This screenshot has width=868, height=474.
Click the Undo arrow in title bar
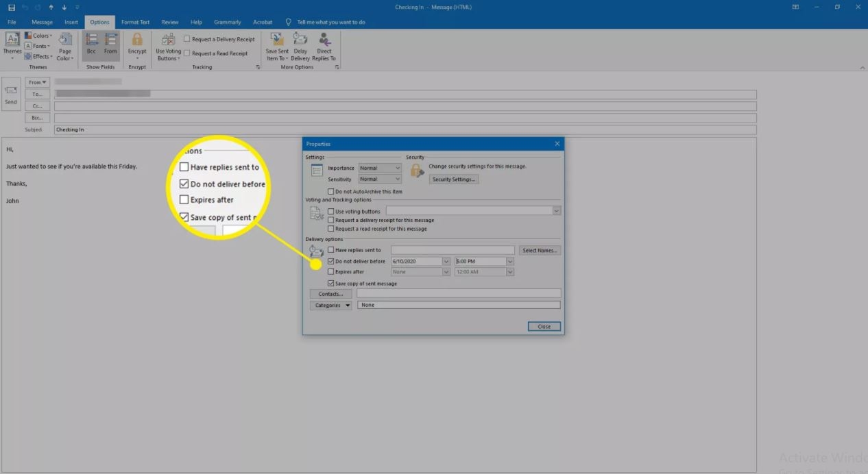tap(25, 8)
